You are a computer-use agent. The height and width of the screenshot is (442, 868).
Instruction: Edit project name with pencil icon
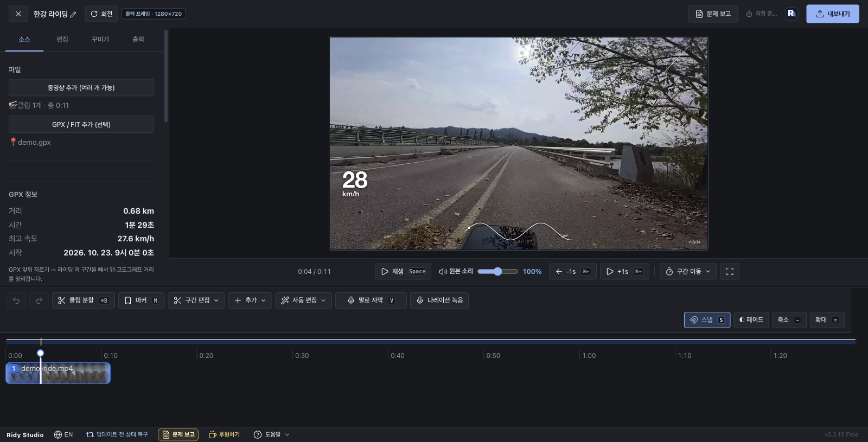73,14
